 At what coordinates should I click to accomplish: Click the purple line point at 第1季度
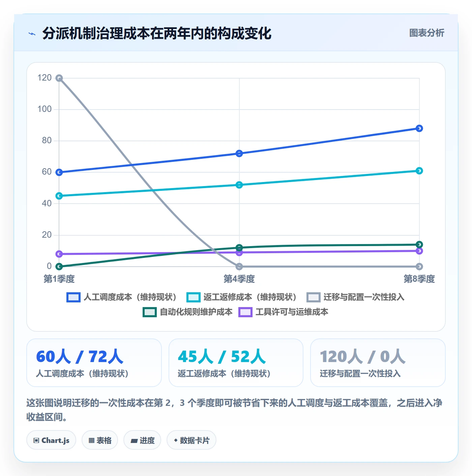click(59, 254)
